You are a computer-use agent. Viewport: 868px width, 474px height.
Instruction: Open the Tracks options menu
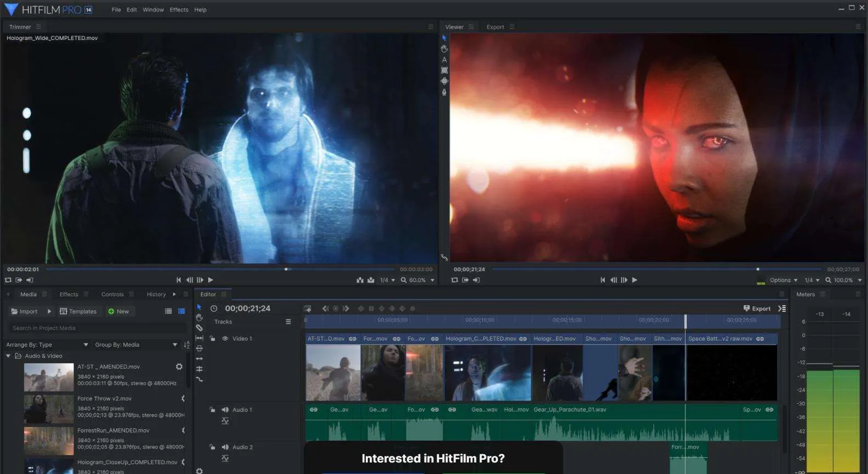[x=288, y=322]
